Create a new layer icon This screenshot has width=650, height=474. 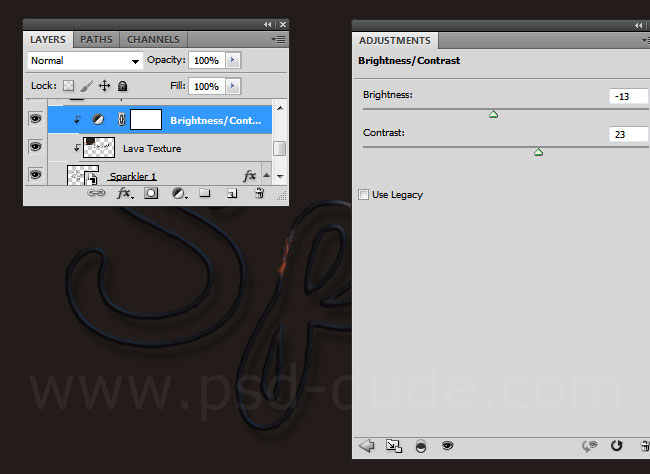click(232, 193)
